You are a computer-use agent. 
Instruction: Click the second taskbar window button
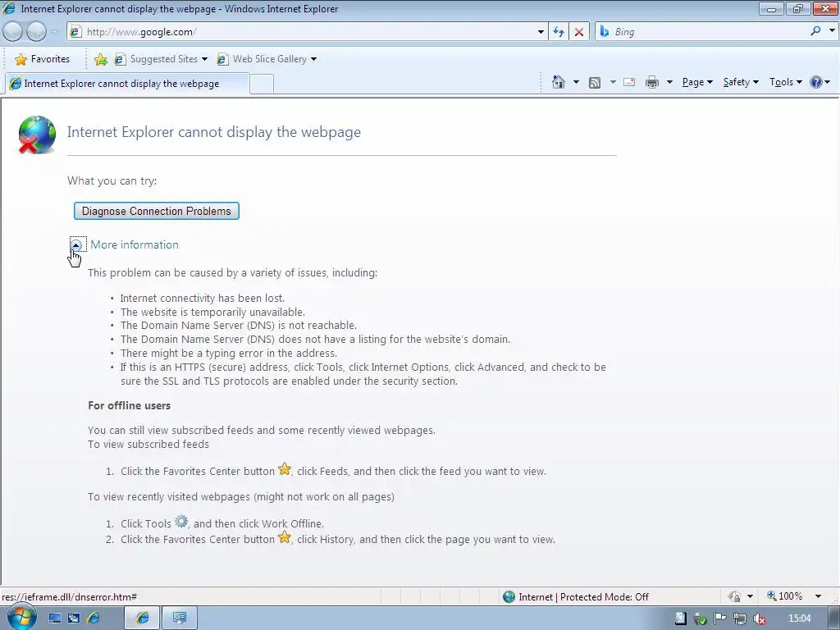(x=180, y=619)
